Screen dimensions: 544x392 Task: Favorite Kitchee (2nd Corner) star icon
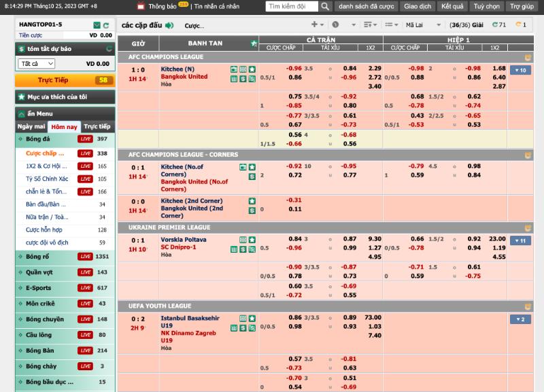click(x=252, y=201)
